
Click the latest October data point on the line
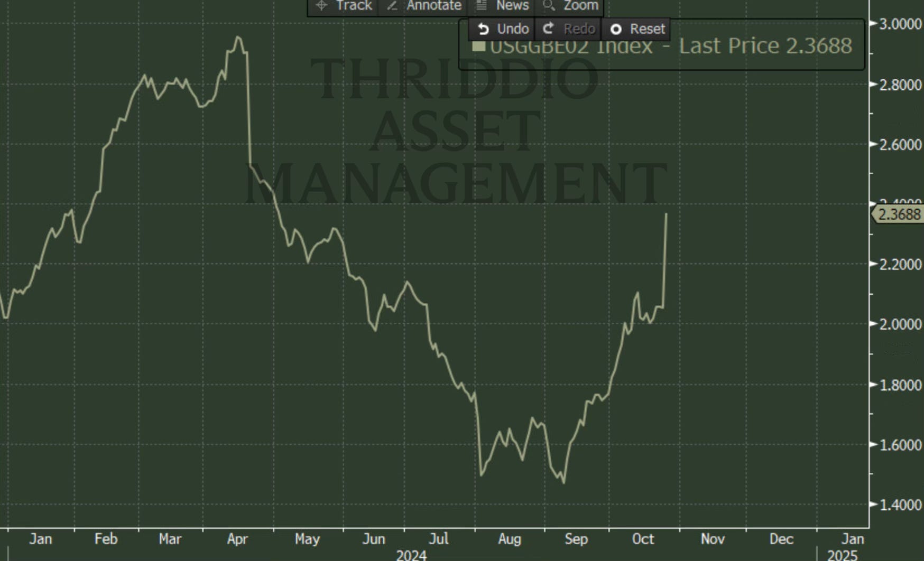666,214
